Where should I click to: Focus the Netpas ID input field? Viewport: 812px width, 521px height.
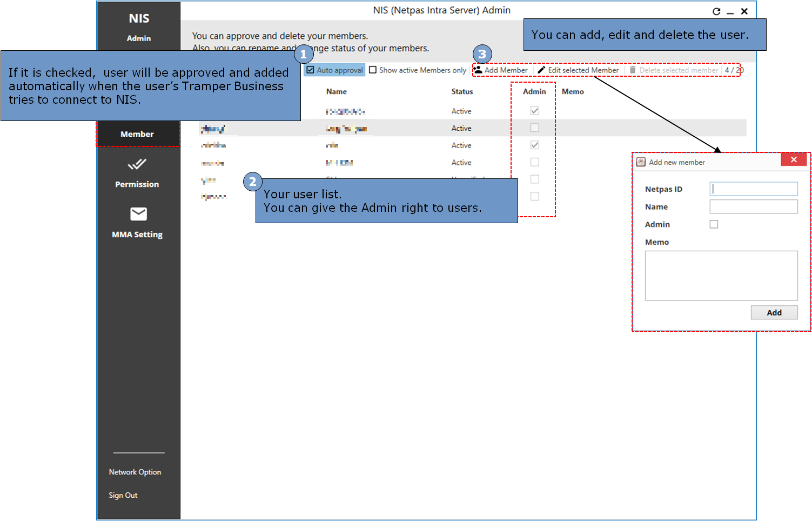[754, 189]
